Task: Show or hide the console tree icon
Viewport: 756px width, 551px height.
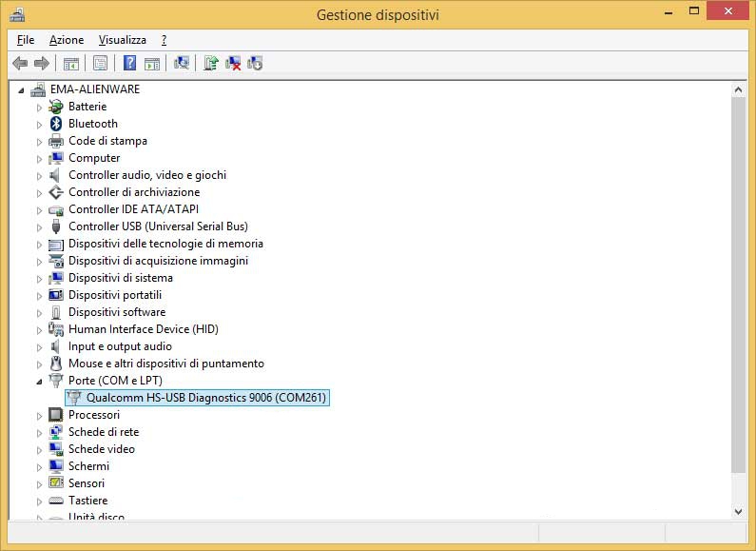Action: click(70, 64)
